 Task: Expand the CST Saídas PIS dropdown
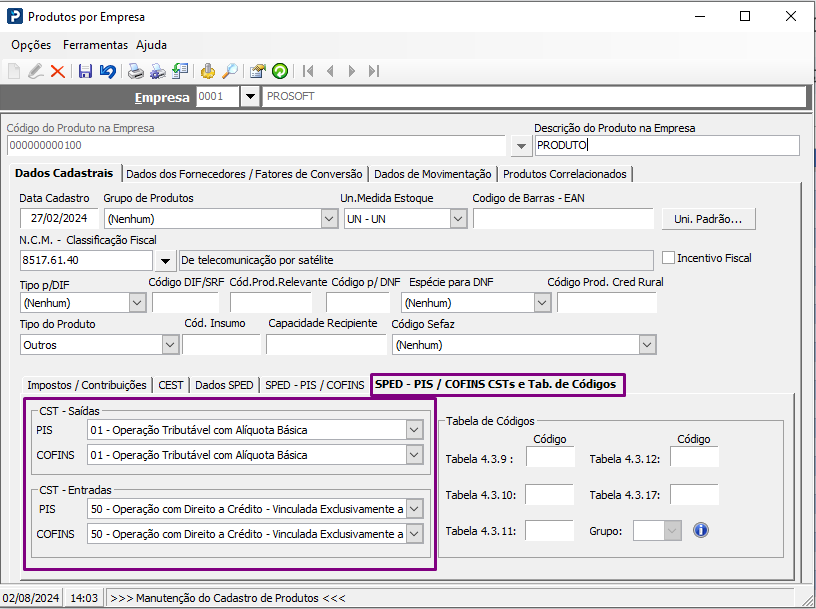coord(414,430)
